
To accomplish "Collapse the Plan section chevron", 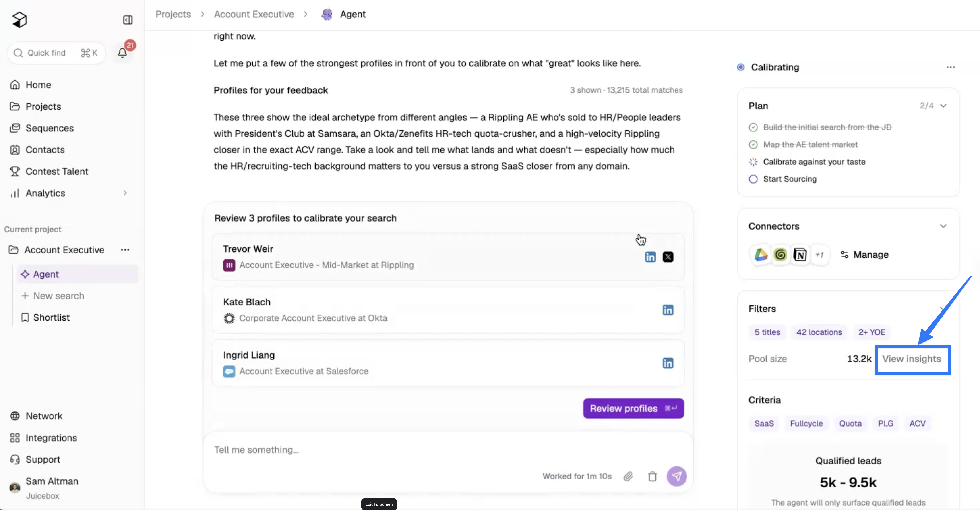I will (x=943, y=106).
